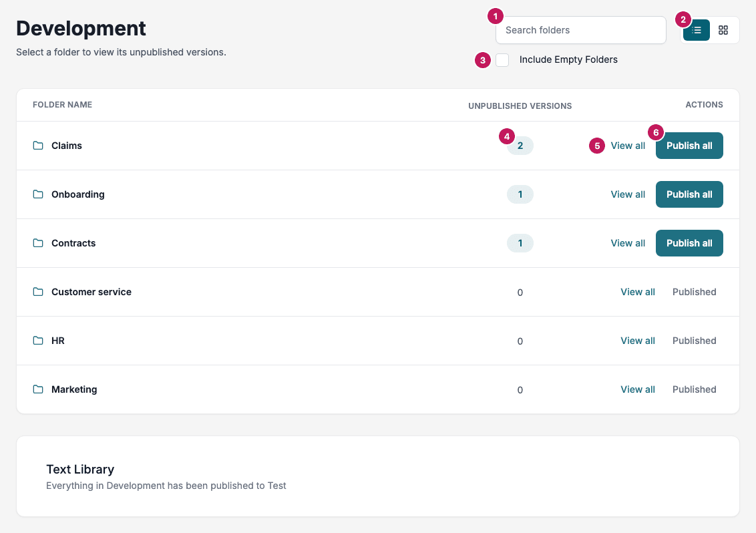Click the HR folder icon
Viewport: 756px width, 533px height.
click(x=38, y=340)
